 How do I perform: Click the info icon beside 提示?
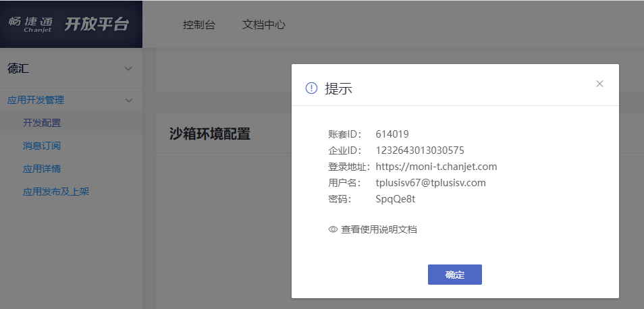click(312, 88)
